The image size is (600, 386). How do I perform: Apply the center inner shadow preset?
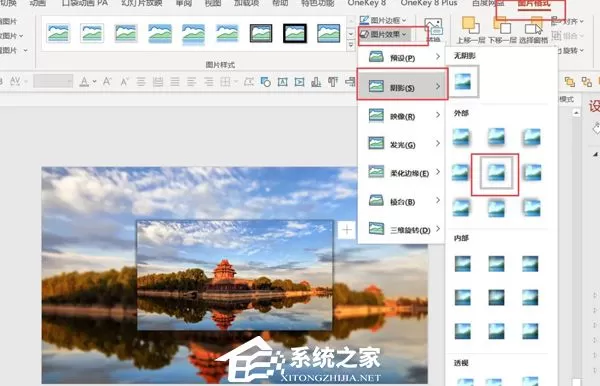point(496,298)
